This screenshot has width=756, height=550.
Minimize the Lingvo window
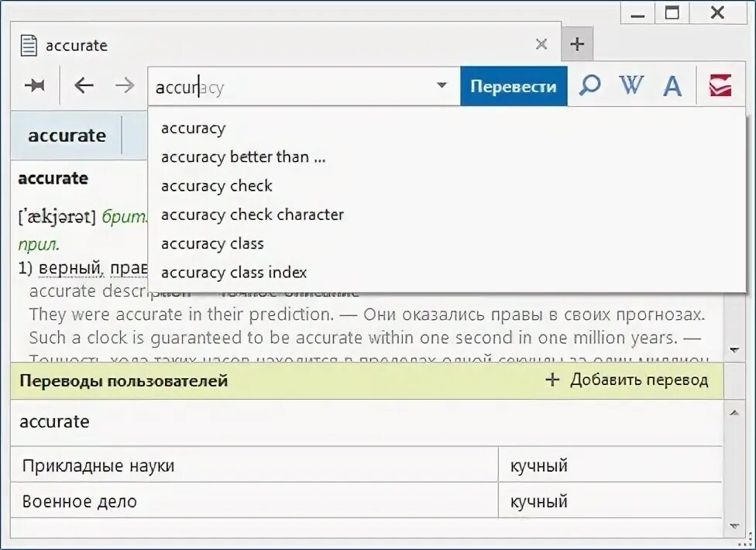pyautogui.click(x=637, y=13)
